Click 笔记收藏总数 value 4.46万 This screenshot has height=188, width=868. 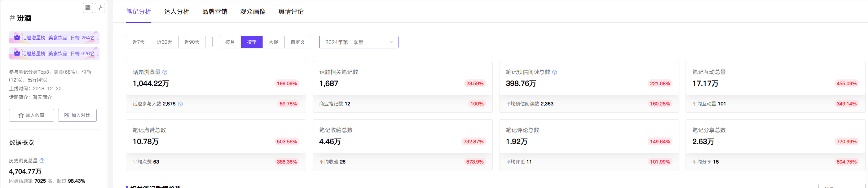330,142
